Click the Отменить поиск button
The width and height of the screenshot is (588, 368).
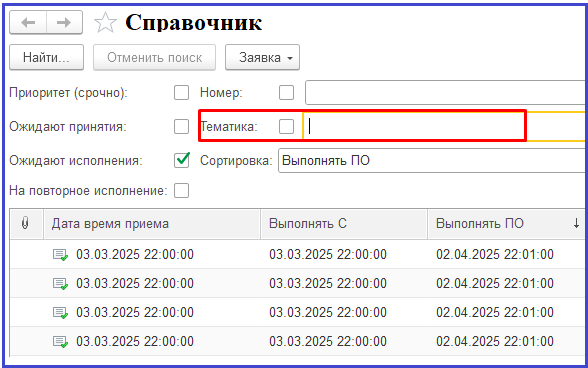[x=154, y=57]
